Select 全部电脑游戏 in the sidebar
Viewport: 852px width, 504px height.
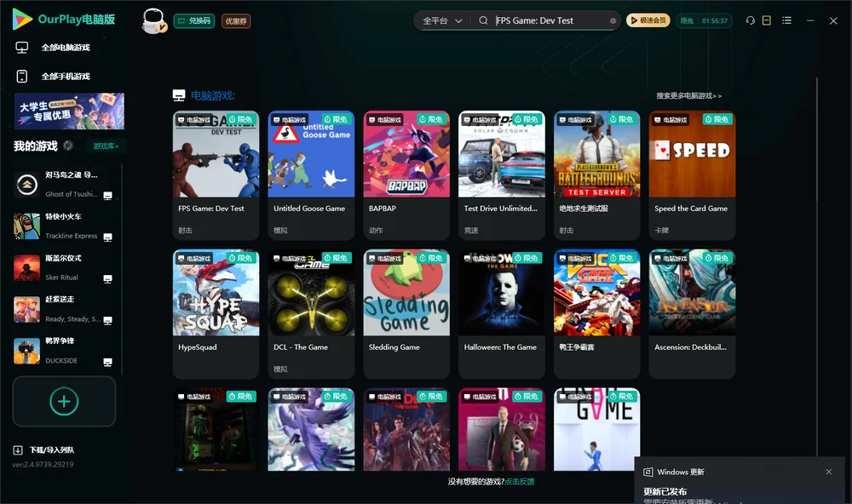[66, 48]
